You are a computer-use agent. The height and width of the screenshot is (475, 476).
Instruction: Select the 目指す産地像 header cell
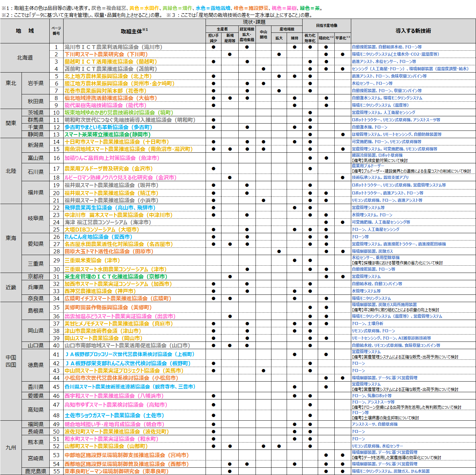tap(326, 26)
